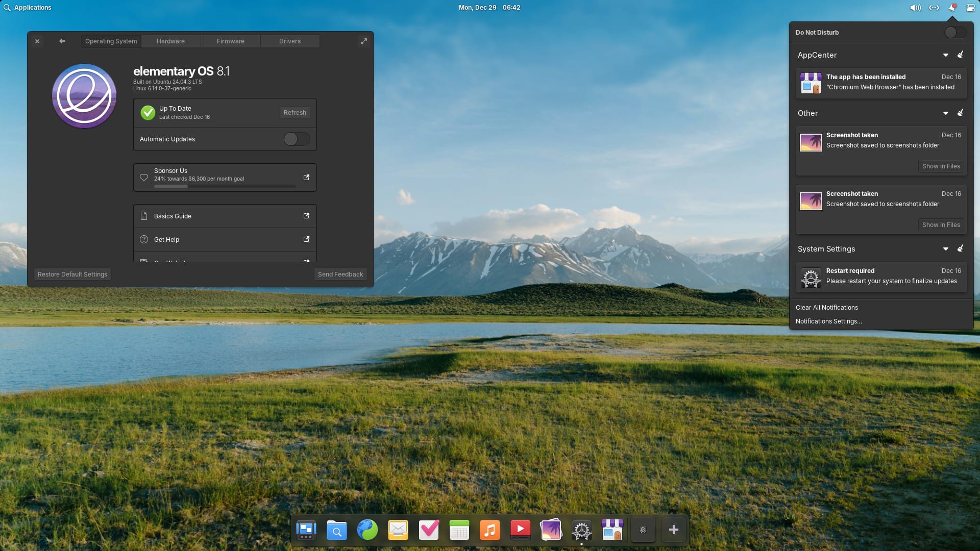Refresh the update check
980x551 pixels.
tap(295, 112)
